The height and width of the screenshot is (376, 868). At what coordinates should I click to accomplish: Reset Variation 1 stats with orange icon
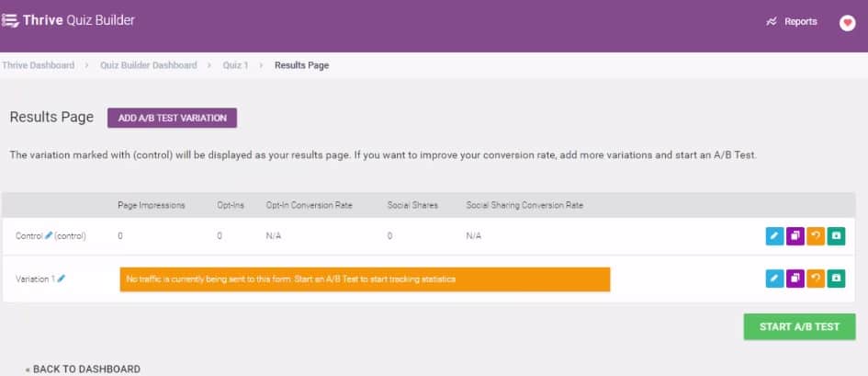tap(815, 278)
